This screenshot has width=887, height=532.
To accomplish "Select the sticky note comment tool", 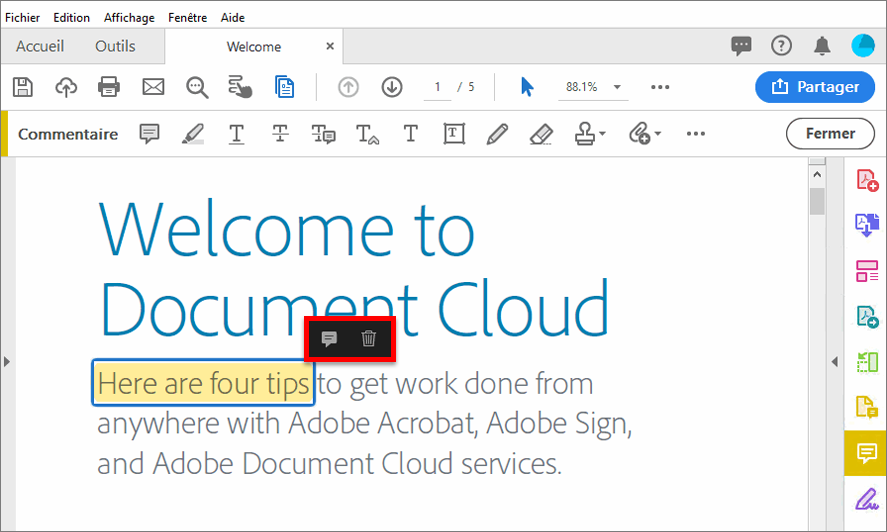I will pyautogui.click(x=149, y=134).
